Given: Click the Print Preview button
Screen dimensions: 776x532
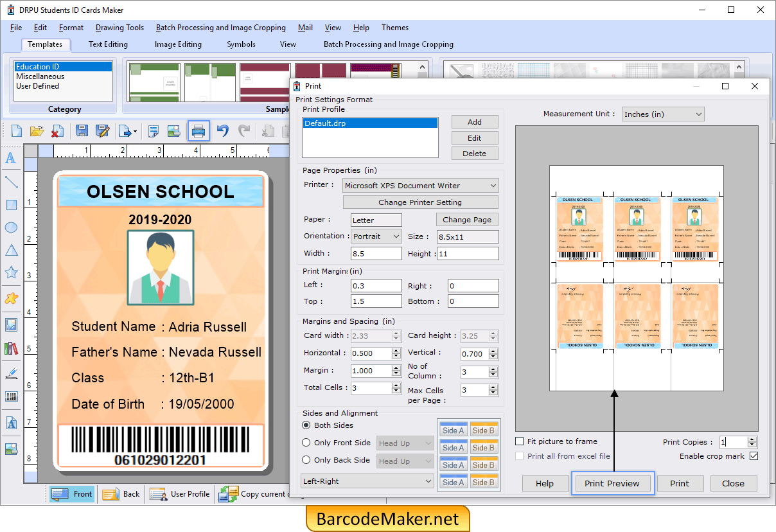Looking at the screenshot, I should click(612, 484).
